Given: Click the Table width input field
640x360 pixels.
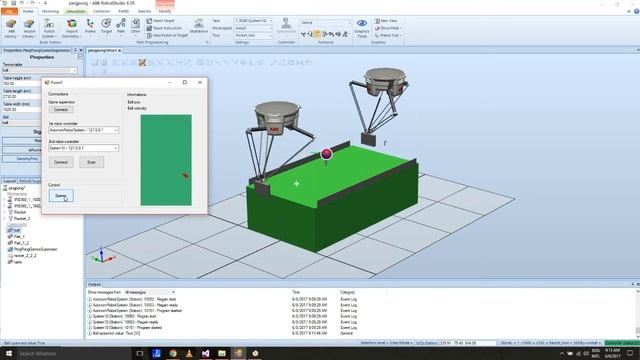Looking at the screenshot, I should pos(22,110).
